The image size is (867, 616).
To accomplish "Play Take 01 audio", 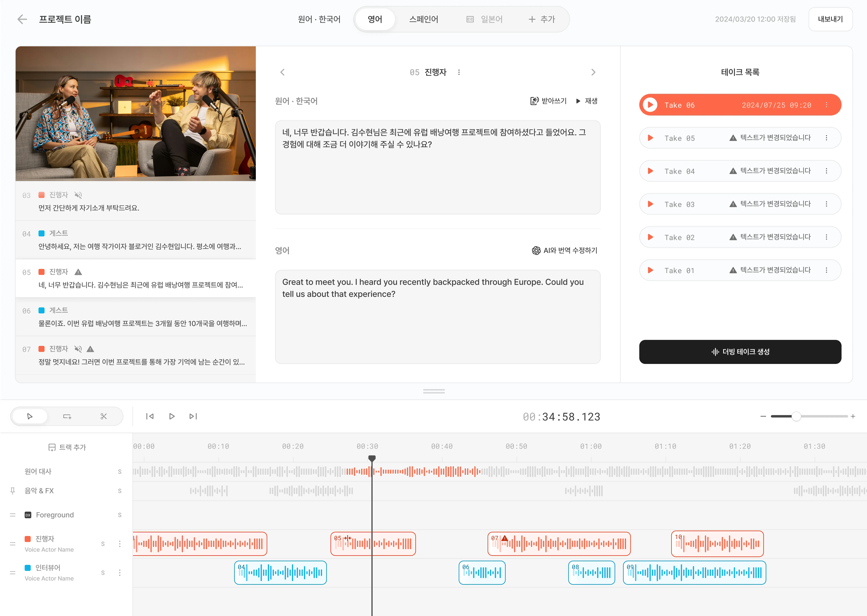I will click(650, 270).
